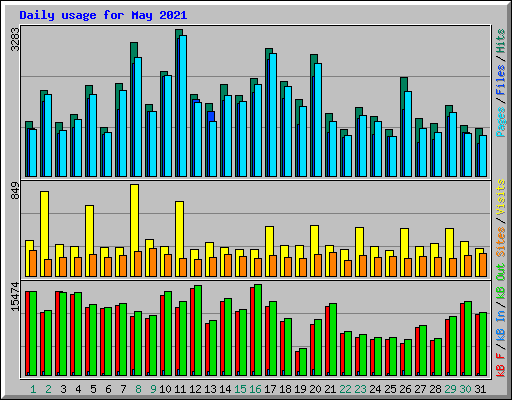Click the 15474 axis value label

15,296
